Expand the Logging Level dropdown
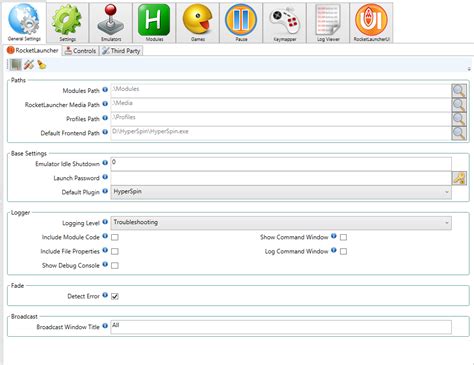 coord(281,223)
